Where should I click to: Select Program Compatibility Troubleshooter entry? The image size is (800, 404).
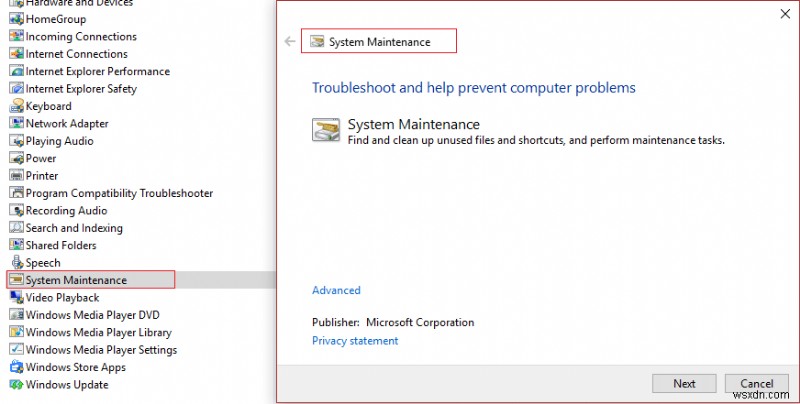click(119, 193)
